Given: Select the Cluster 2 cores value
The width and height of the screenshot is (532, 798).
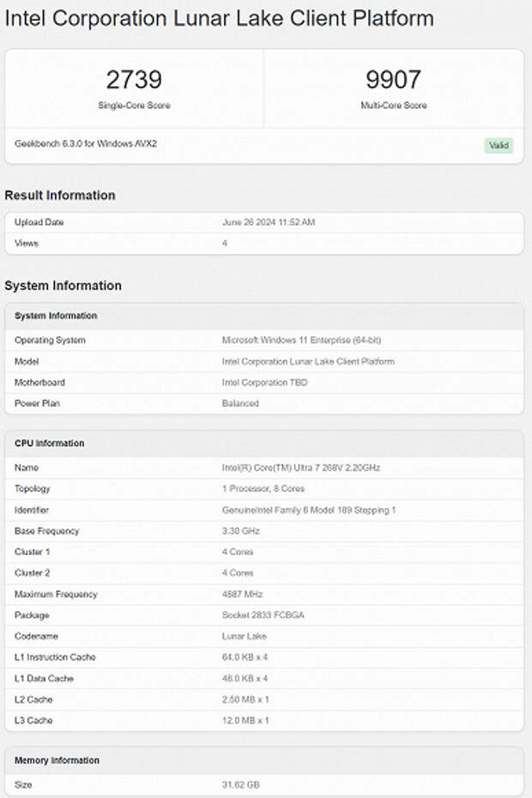Looking at the screenshot, I should (237, 572).
